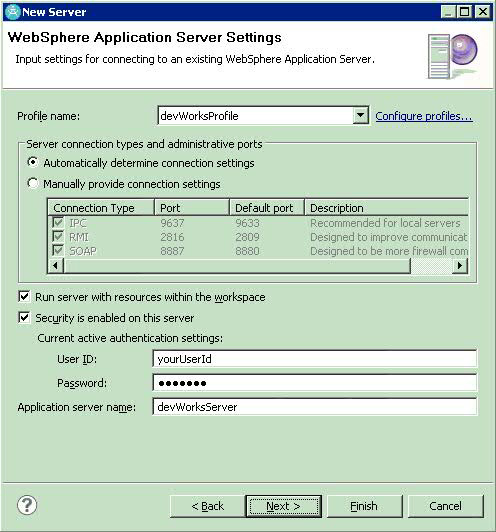Click the Description column header
496x532 pixels.
coord(386,208)
